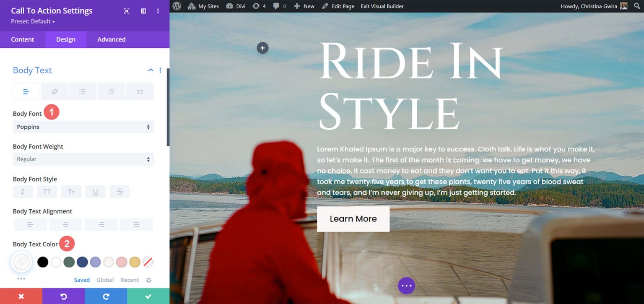Image resolution: width=644 pixels, height=304 pixels.
Task: Open the Body Font Weight dropdown
Action: point(83,159)
